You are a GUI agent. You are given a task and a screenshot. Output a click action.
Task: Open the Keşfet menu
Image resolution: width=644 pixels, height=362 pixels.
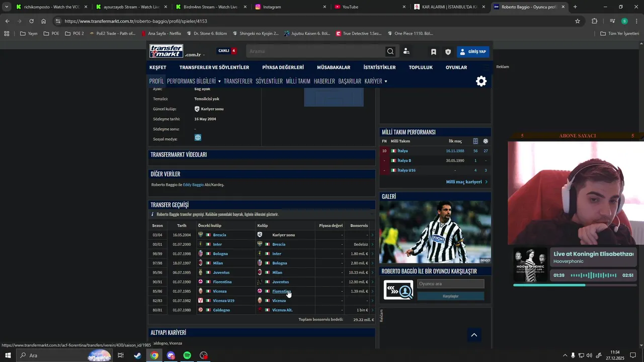[157, 67]
